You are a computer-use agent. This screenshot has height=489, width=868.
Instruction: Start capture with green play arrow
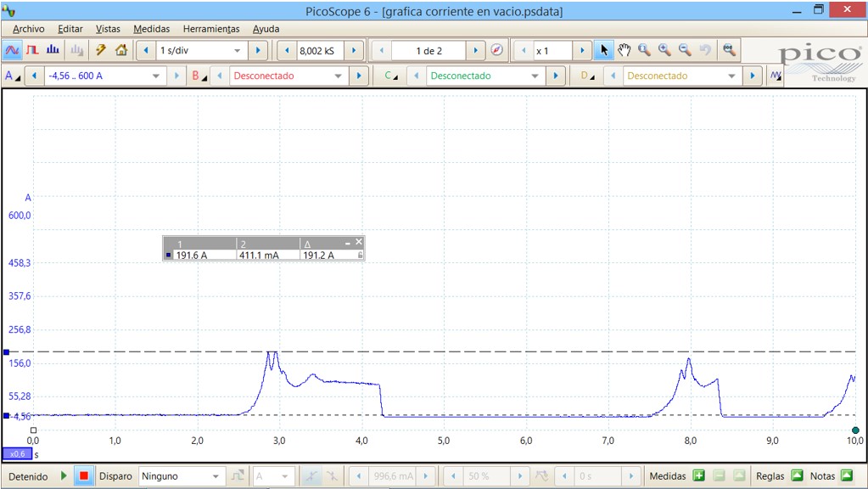[64, 475]
